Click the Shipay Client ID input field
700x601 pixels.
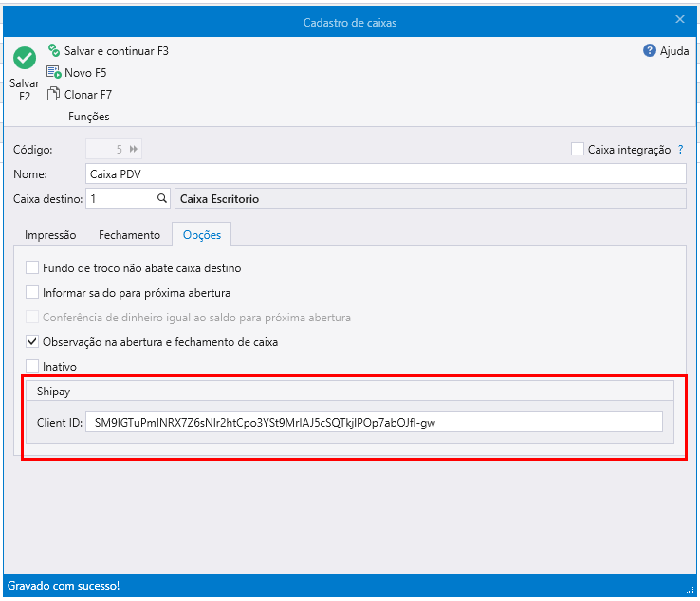374,423
